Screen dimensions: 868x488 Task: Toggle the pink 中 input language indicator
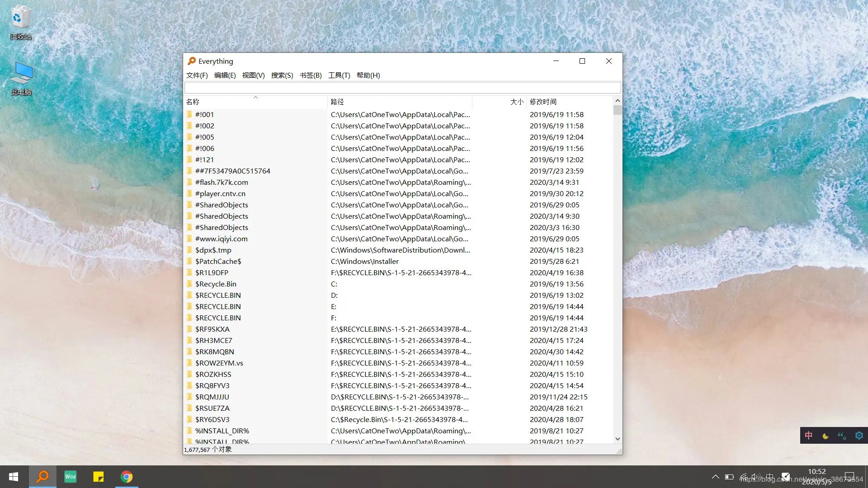(x=809, y=436)
